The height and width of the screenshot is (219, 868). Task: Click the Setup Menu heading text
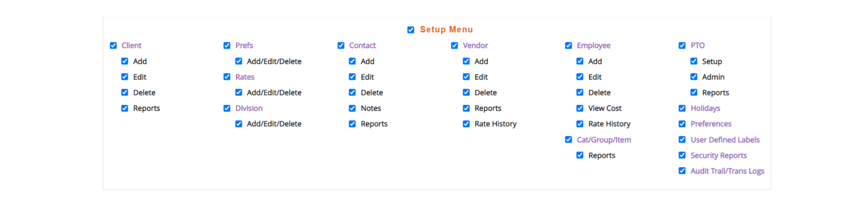pyautogui.click(x=446, y=30)
